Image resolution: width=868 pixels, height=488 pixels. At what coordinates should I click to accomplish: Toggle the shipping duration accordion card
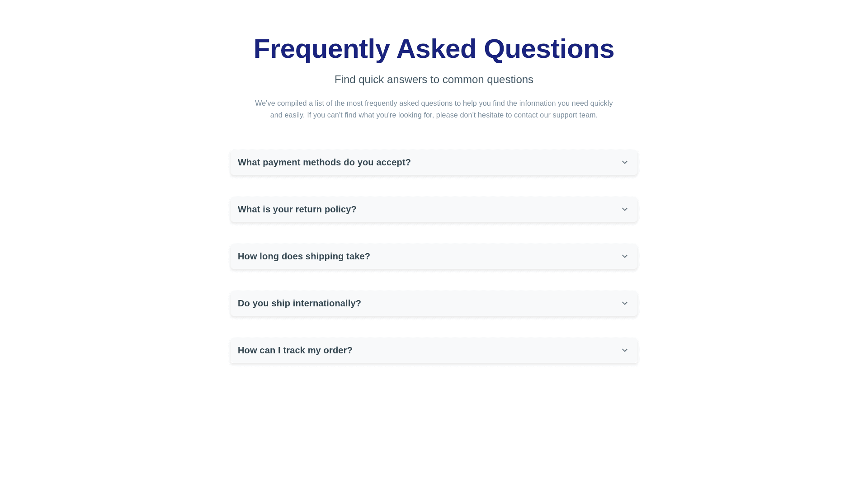pos(497,256)
